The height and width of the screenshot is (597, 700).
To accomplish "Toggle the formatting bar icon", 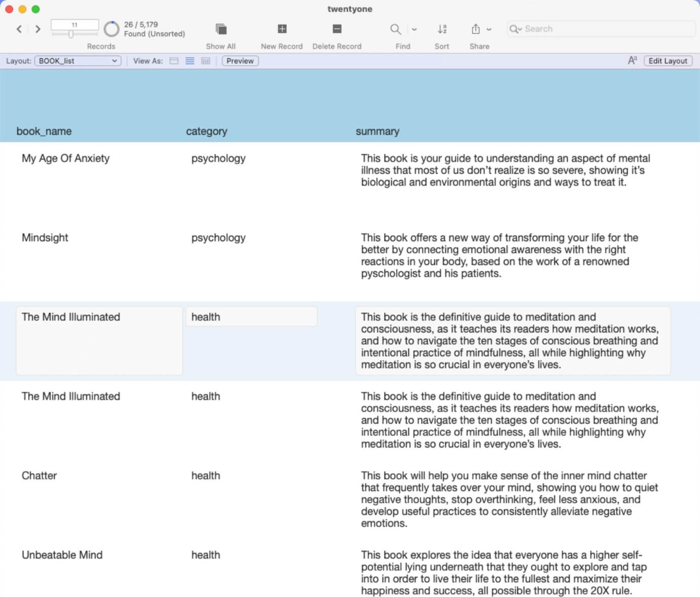I will [632, 60].
